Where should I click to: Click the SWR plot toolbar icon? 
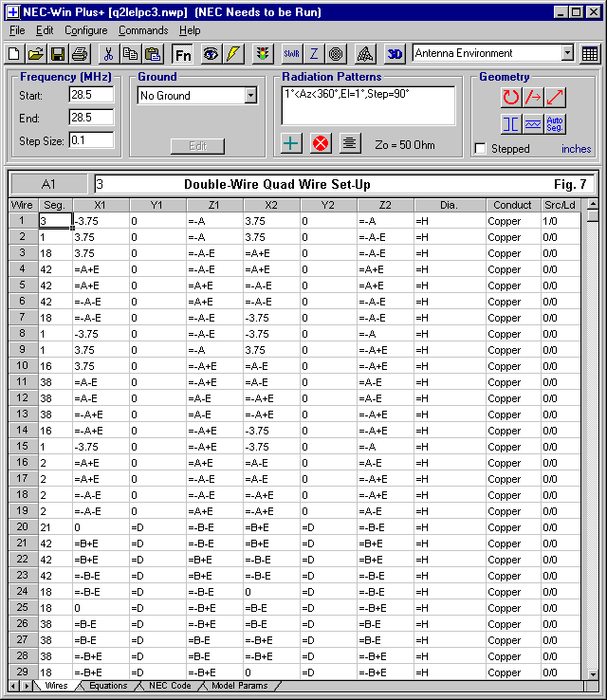tap(291, 54)
